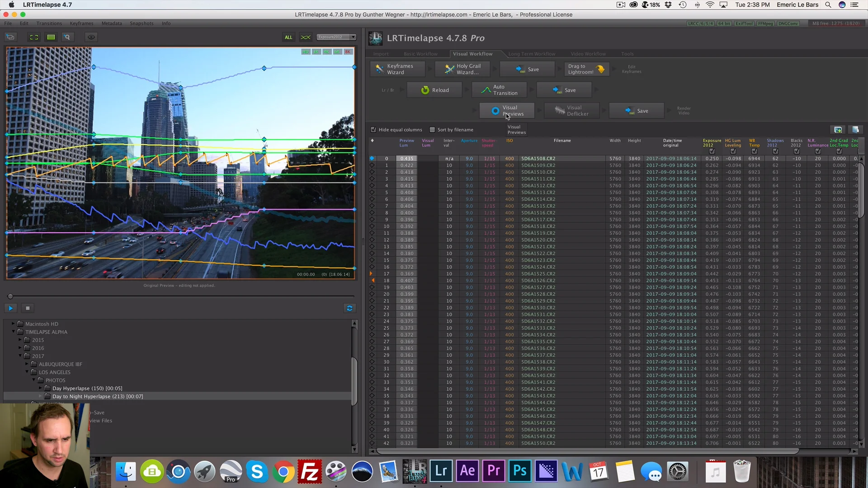Toggle Blacks 2012 column checkbox
868x488 pixels.
click(x=797, y=151)
